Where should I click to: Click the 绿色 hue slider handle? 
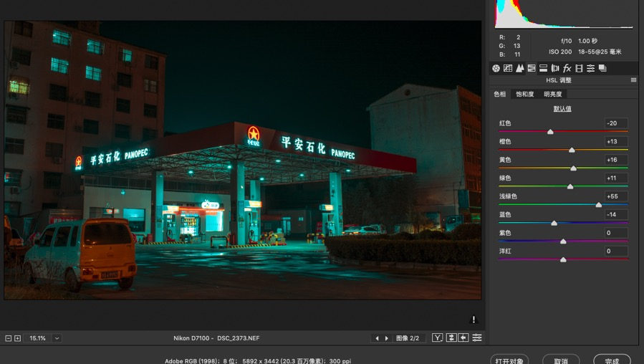570,186
